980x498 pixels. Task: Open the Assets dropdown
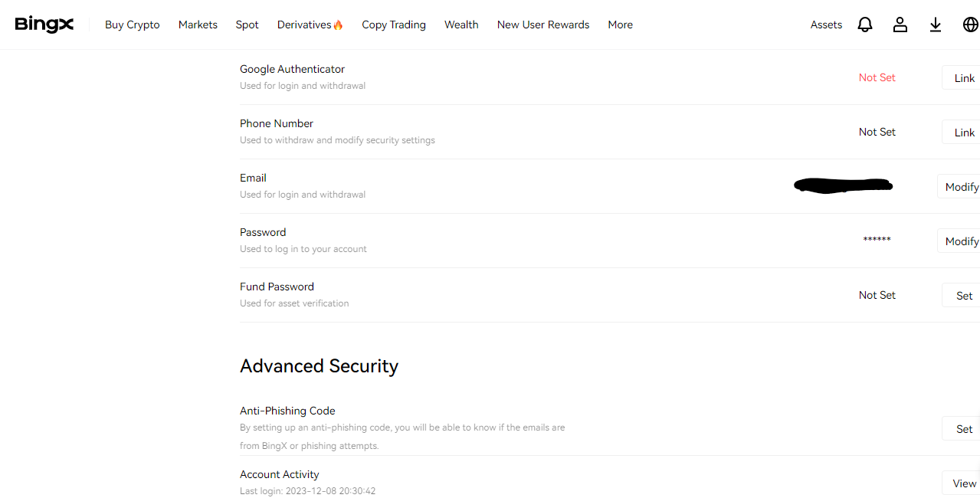pyautogui.click(x=826, y=25)
